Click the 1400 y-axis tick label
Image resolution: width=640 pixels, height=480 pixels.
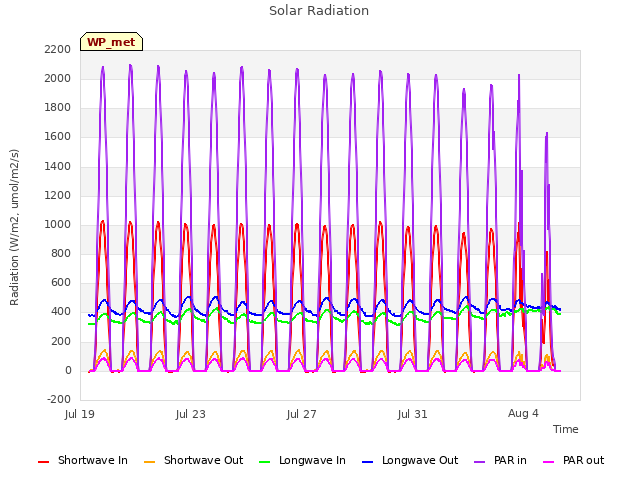[x=58, y=166]
